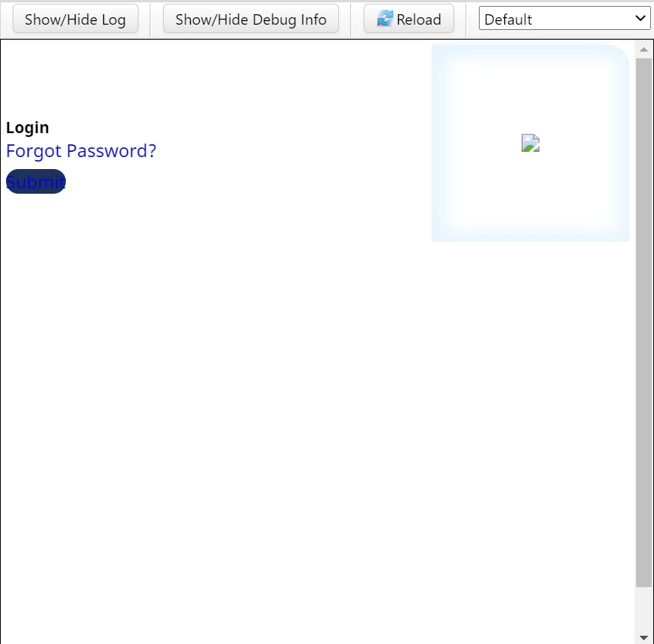Click the Show/Hide Log button
The height and width of the screenshot is (644, 654).
[x=76, y=19]
